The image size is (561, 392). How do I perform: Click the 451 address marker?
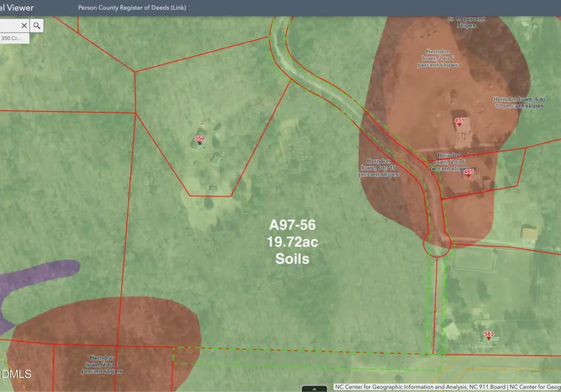coord(459,122)
